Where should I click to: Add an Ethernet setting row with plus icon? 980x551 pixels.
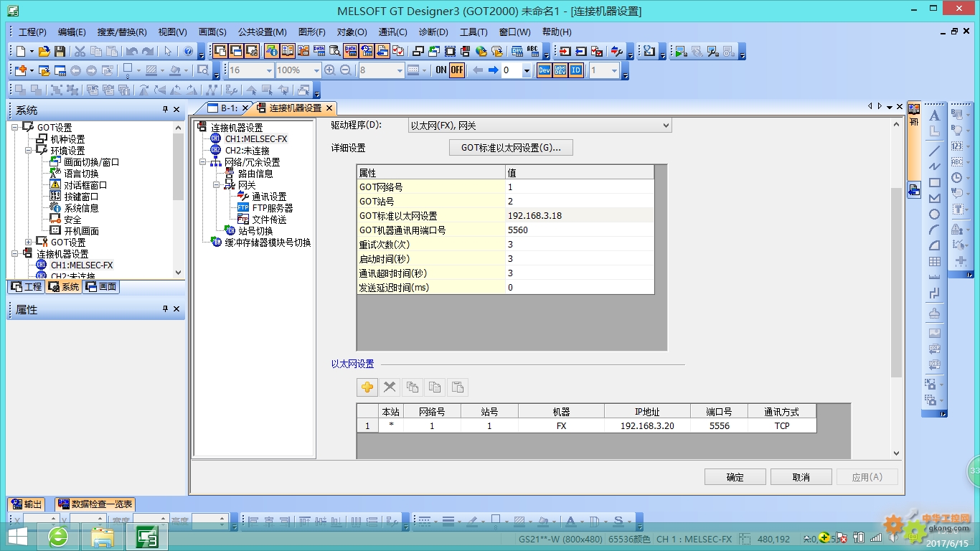pyautogui.click(x=367, y=387)
